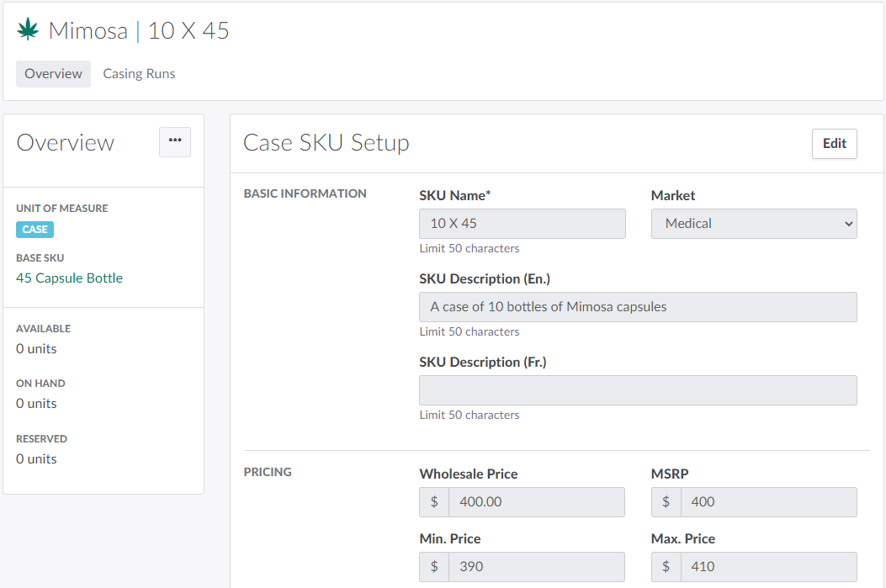Select the Overview tab
Viewport: 886px width, 588px height.
(53, 74)
